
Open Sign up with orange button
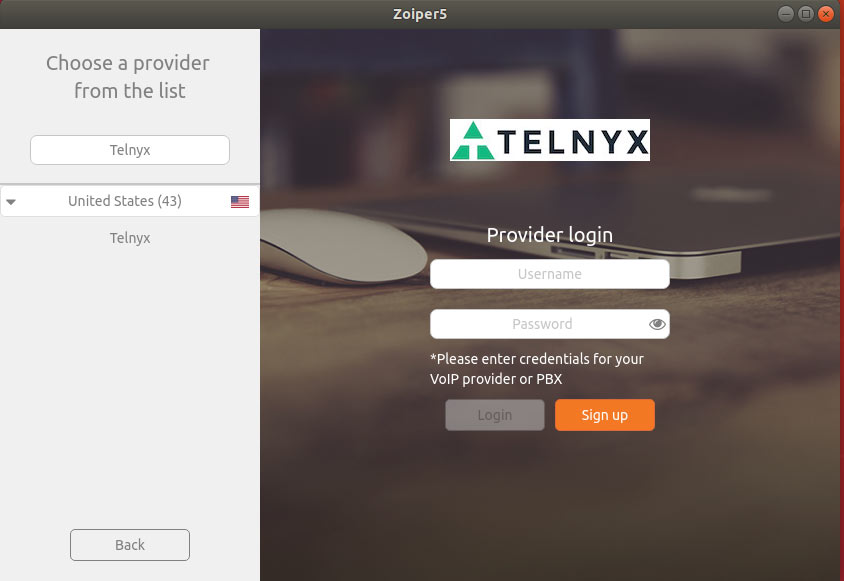tap(604, 415)
